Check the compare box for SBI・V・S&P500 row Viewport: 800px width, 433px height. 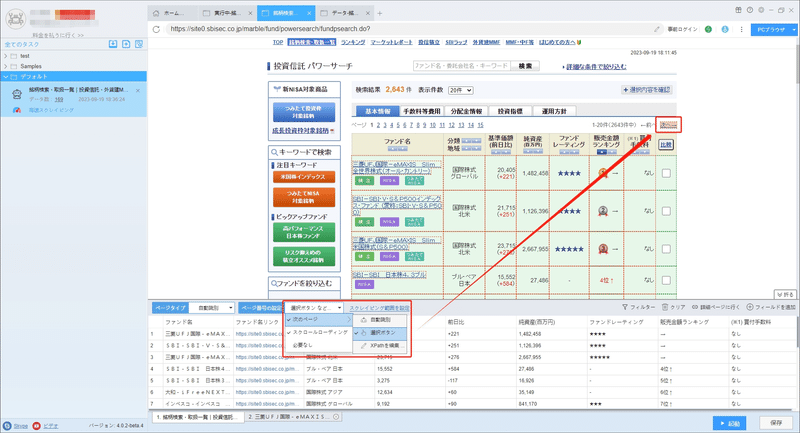(666, 211)
